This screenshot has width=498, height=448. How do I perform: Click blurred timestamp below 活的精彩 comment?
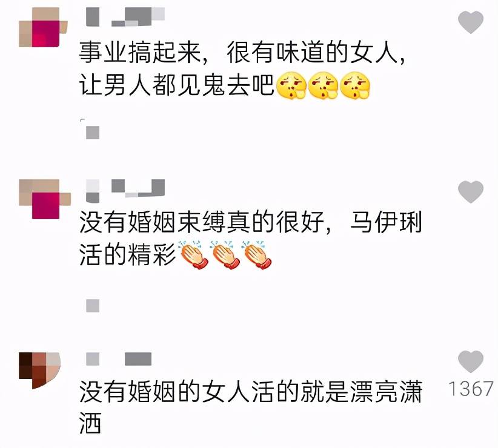(x=93, y=306)
